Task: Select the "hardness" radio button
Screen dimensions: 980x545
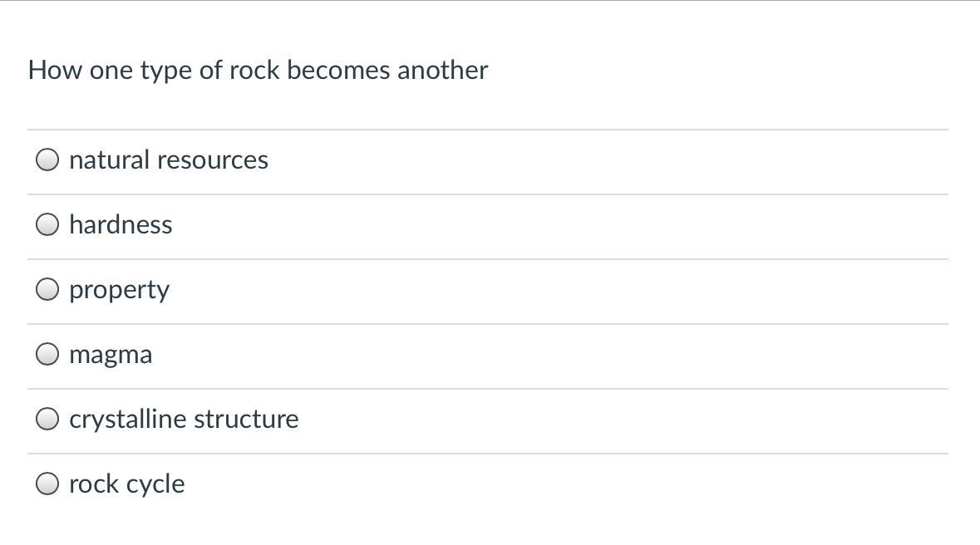Action: 47,224
